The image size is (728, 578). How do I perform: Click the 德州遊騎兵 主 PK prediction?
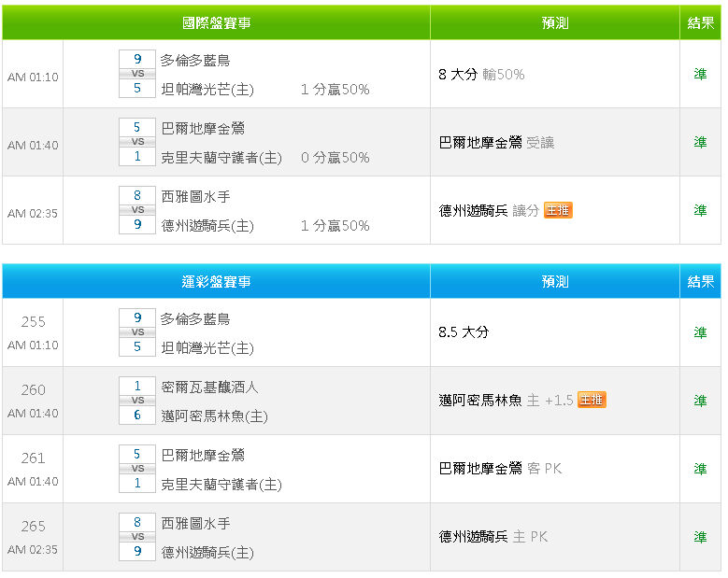tap(493, 537)
